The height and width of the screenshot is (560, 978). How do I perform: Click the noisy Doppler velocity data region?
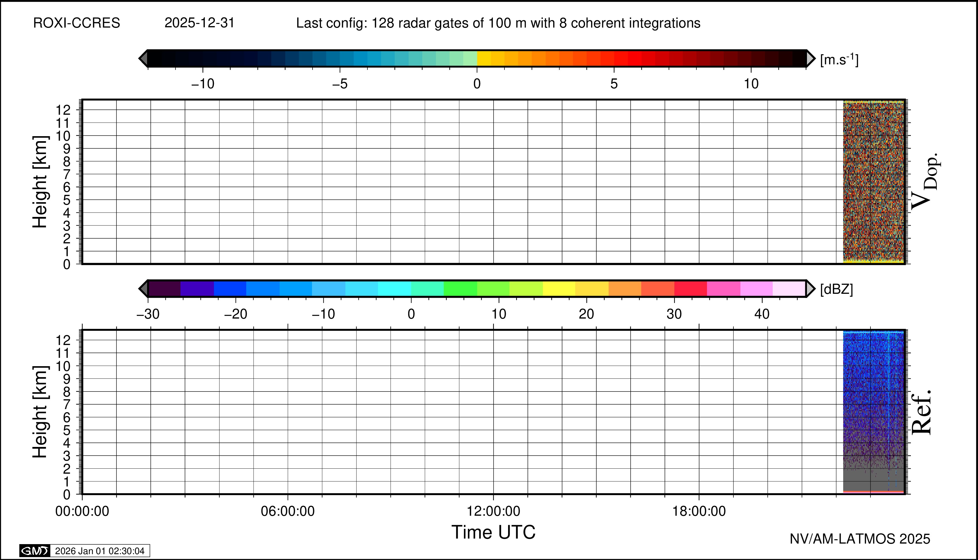[x=873, y=181]
